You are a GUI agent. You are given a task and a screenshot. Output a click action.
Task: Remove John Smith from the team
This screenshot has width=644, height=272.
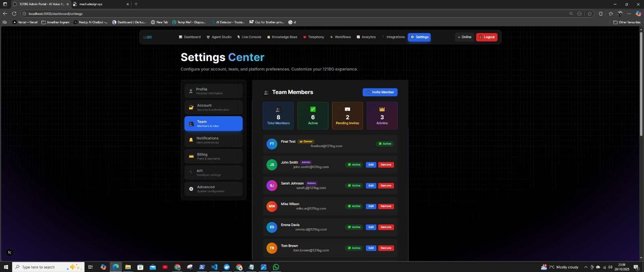pyautogui.click(x=386, y=165)
